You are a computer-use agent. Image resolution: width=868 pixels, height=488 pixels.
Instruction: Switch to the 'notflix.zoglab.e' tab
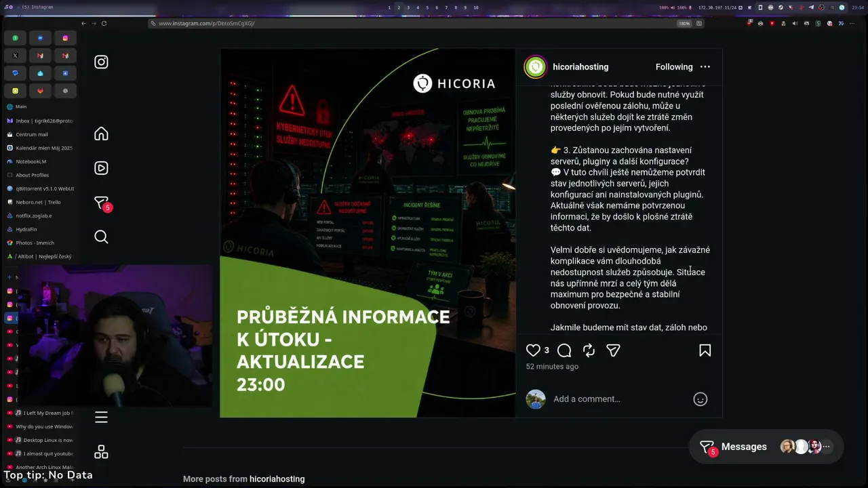pos(40,216)
